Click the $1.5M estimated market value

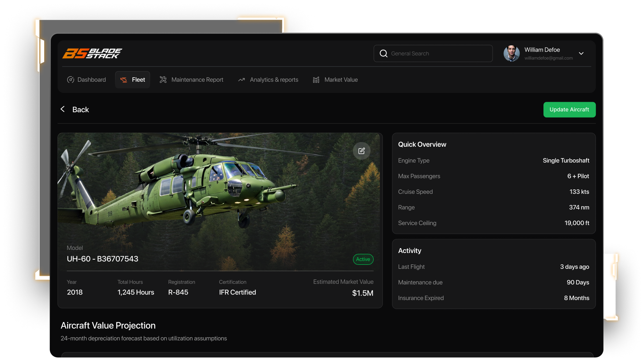362,293
